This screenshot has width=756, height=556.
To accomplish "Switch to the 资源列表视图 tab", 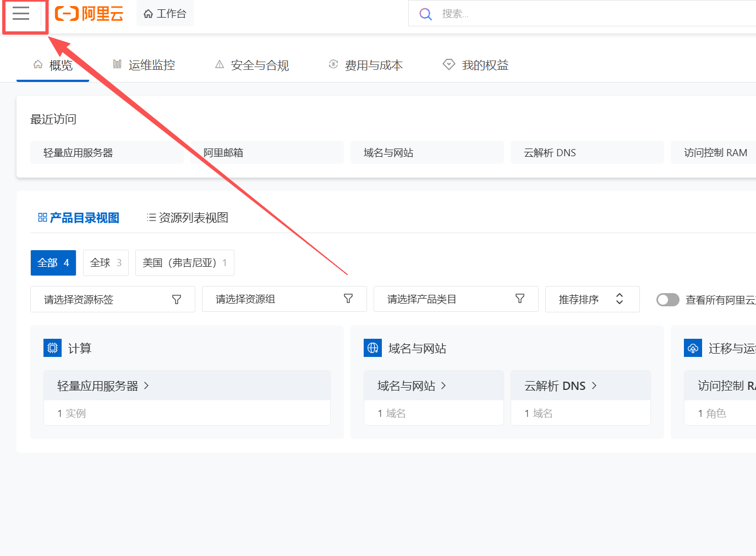I will tap(188, 218).
